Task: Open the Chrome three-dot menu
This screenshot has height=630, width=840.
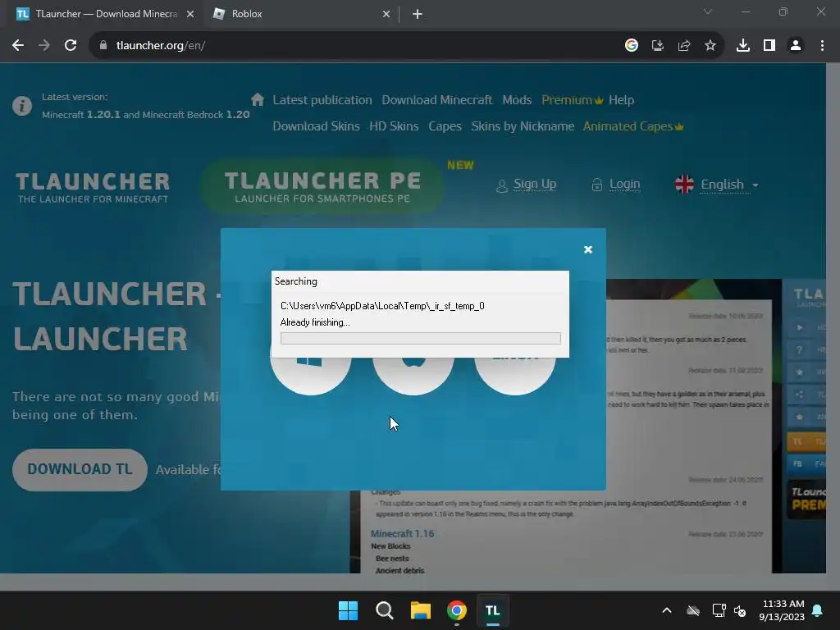Action: click(822, 46)
